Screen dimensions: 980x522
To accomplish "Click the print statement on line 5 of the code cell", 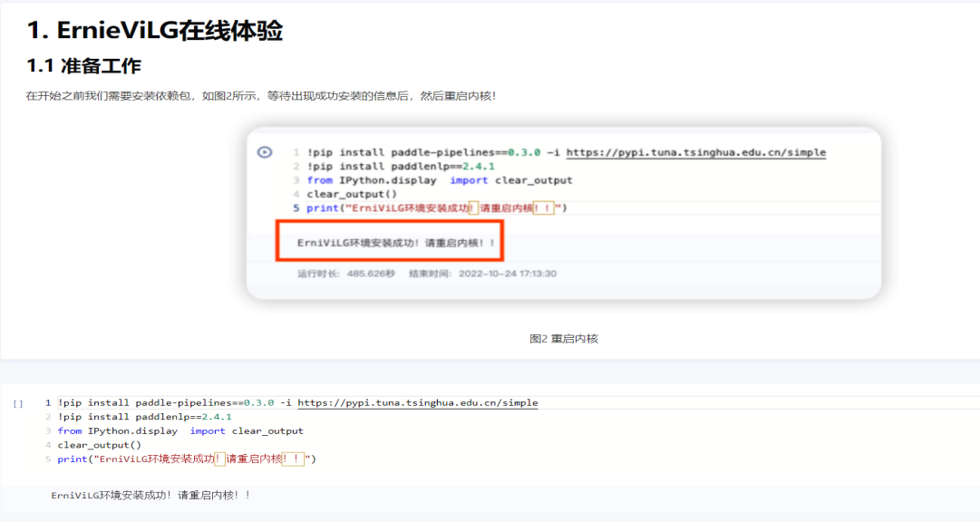I will (186, 459).
